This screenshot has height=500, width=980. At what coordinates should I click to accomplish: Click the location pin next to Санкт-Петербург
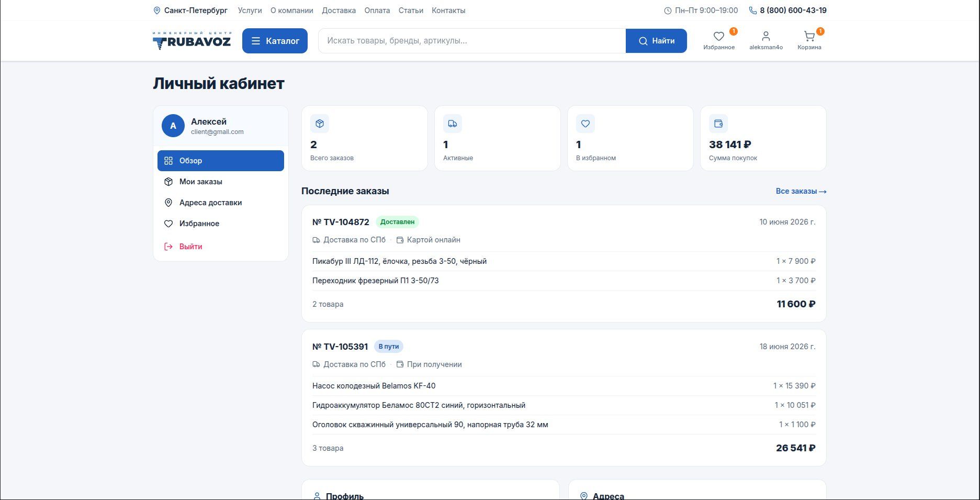point(156,10)
